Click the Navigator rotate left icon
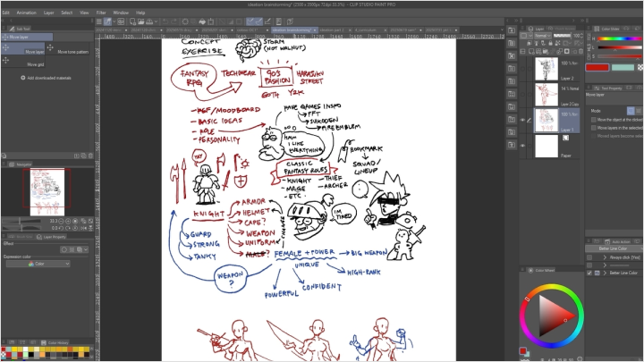The image size is (644, 362). click(x=61, y=228)
